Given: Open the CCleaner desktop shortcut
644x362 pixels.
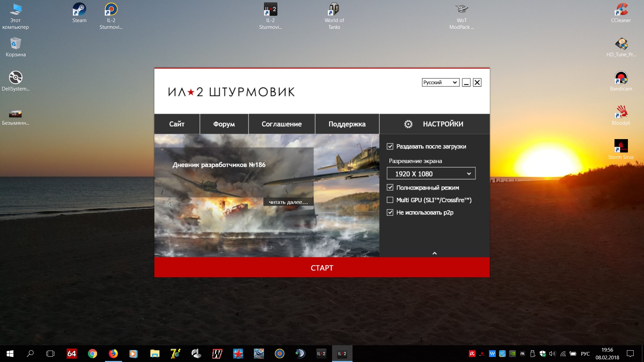Looking at the screenshot, I should point(621,13).
